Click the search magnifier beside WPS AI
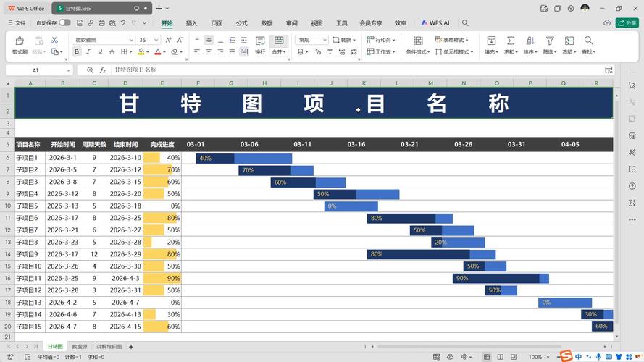Screen dimensions: 644x362 point(465,23)
